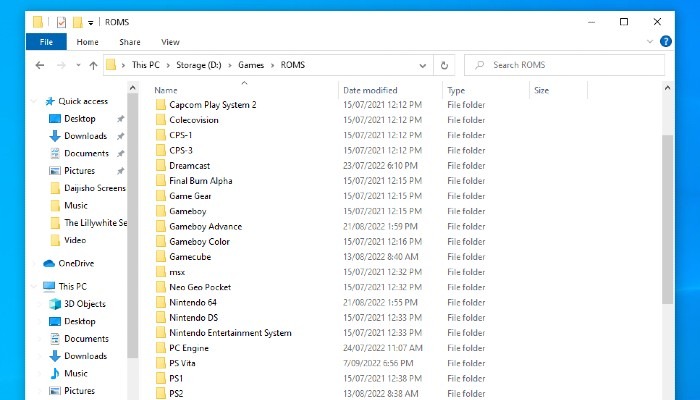Sort by Date modified column header

(x=370, y=90)
